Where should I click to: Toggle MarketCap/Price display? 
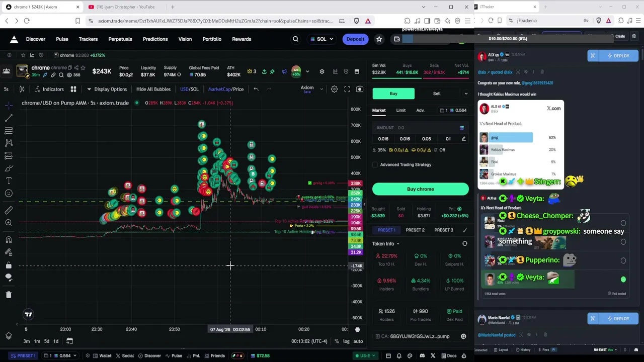coord(226,89)
